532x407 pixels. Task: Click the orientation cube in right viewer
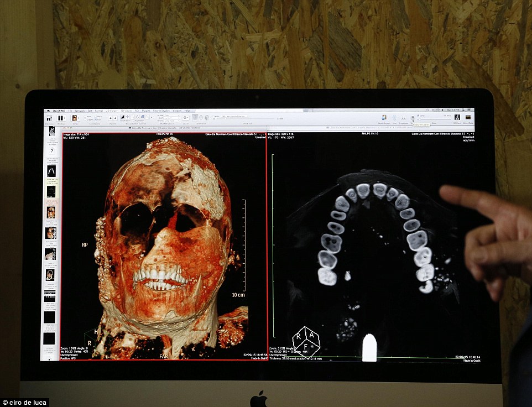coord(306,342)
